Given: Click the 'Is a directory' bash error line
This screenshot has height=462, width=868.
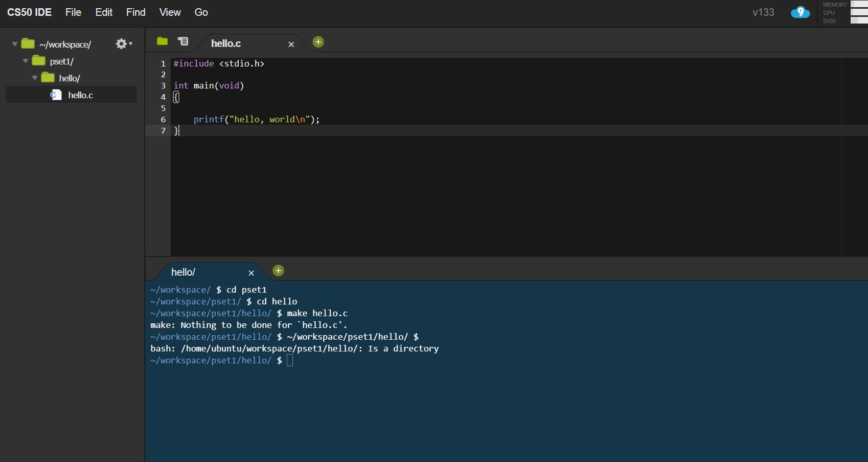Looking at the screenshot, I should [294, 348].
